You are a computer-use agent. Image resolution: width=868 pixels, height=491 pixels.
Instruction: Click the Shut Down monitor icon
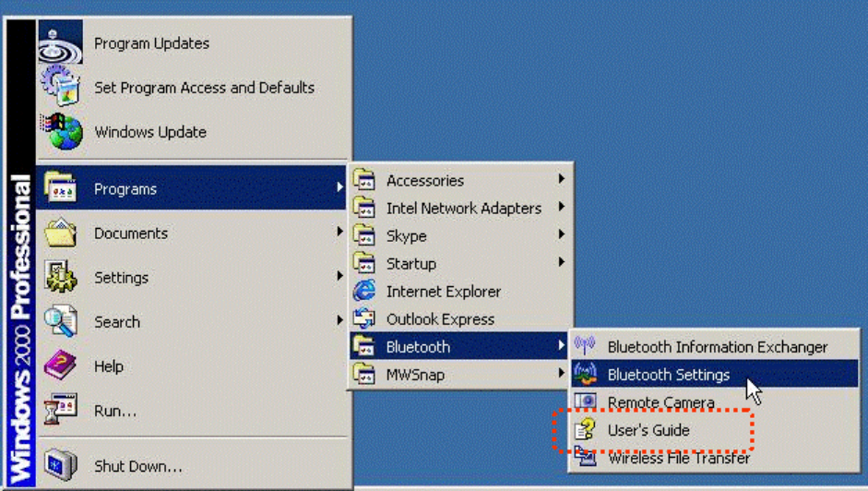pos(60,465)
